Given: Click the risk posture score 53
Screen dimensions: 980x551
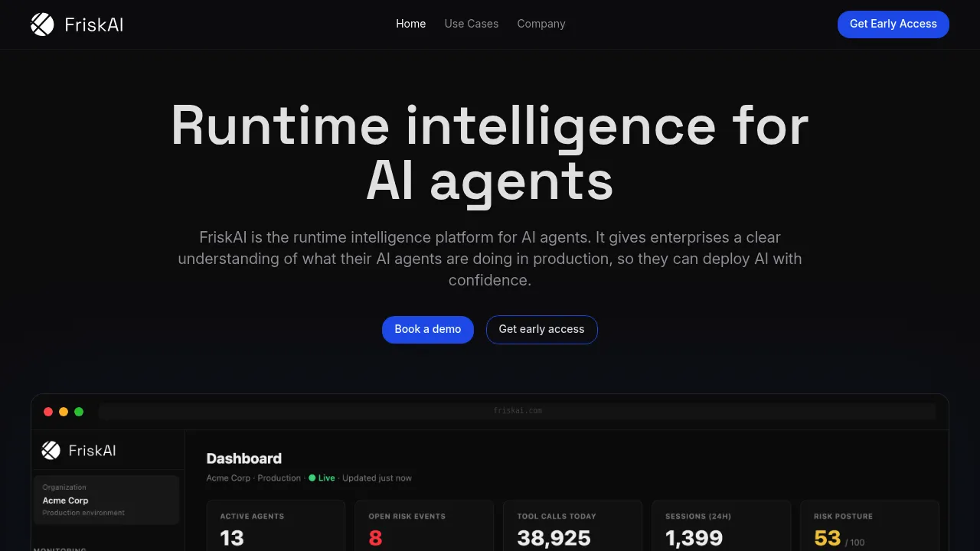Looking at the screenshot, I should point(828,538).
